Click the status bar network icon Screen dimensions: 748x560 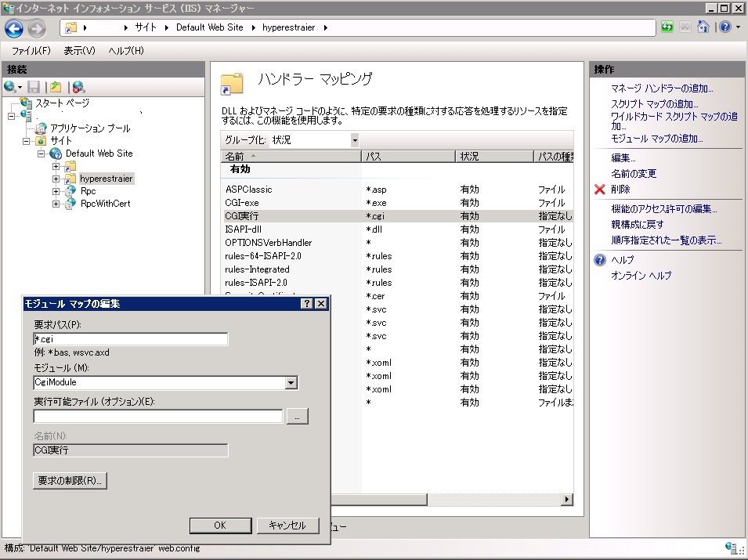click(x=730, y=547)
